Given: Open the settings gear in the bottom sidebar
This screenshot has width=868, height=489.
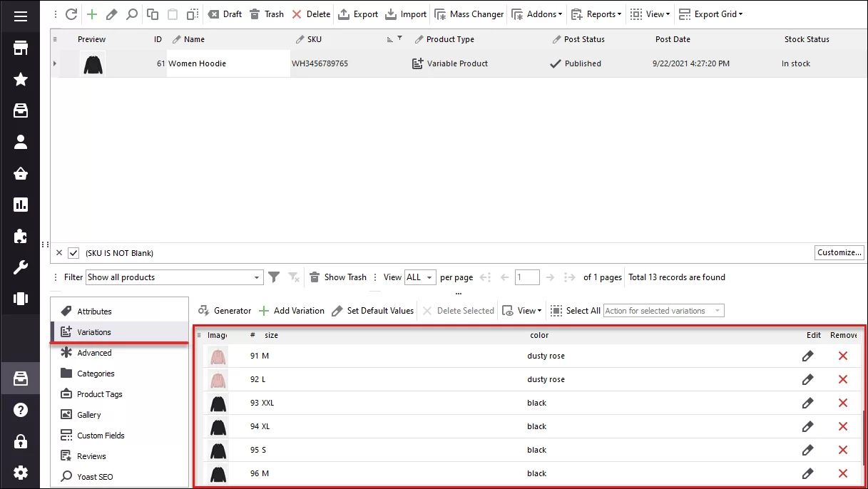Looking at the screenshot, I should tap(20, 473).
